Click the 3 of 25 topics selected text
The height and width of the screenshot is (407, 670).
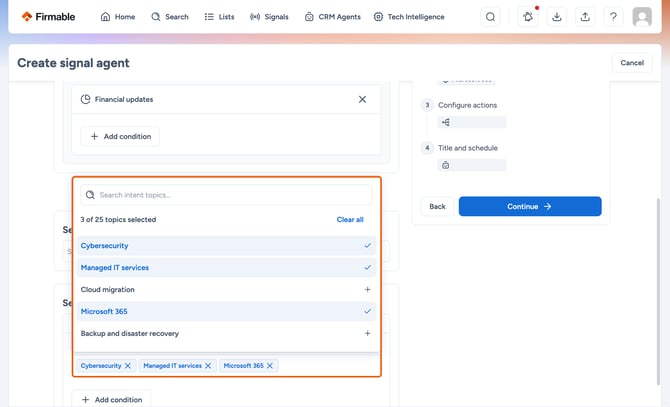[118, 220]
